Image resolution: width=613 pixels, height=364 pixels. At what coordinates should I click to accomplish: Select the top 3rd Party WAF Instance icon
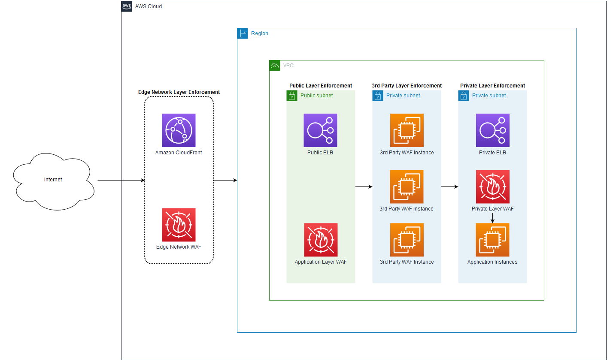tap(406, 130)
